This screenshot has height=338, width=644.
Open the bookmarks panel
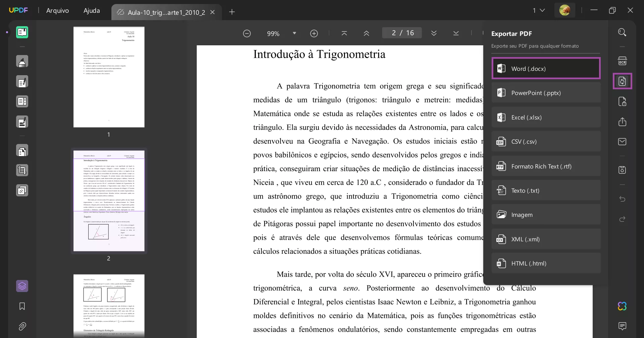pos(22,306)
